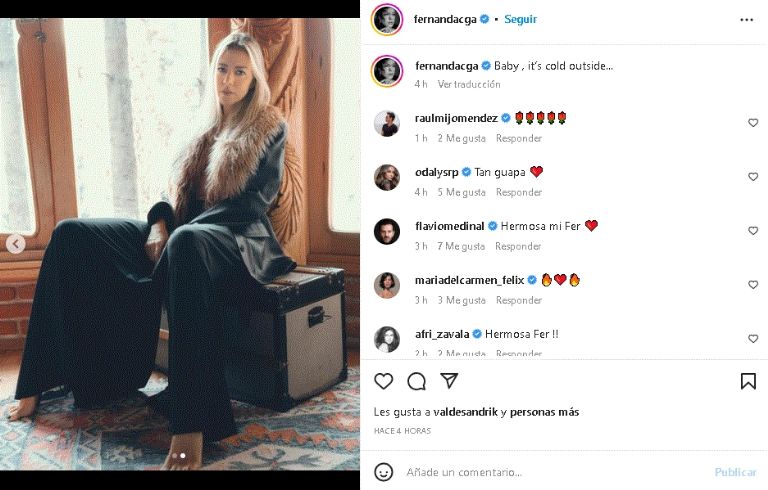The image size is (768, 490).
Task: Open the comment bubble icon
Action: (x=417, y=381)
